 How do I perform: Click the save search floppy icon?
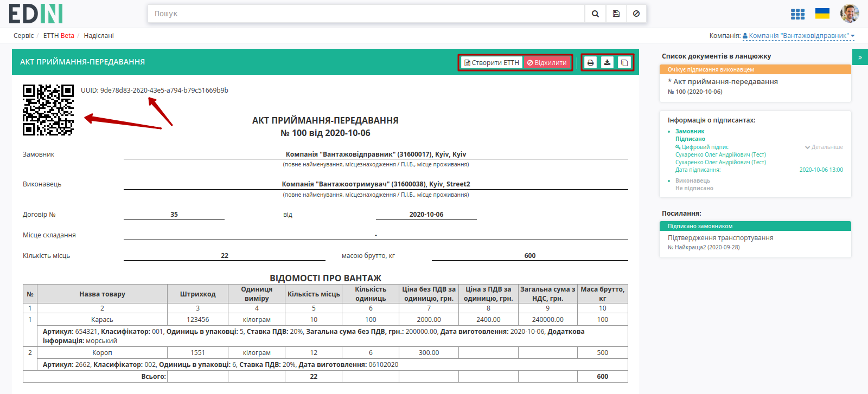(616, 14)
